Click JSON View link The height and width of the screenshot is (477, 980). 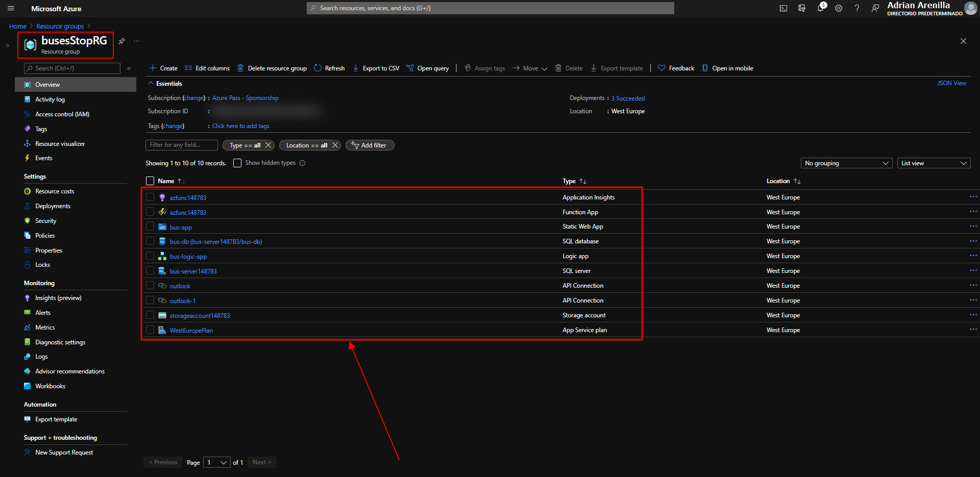(951, 83)
